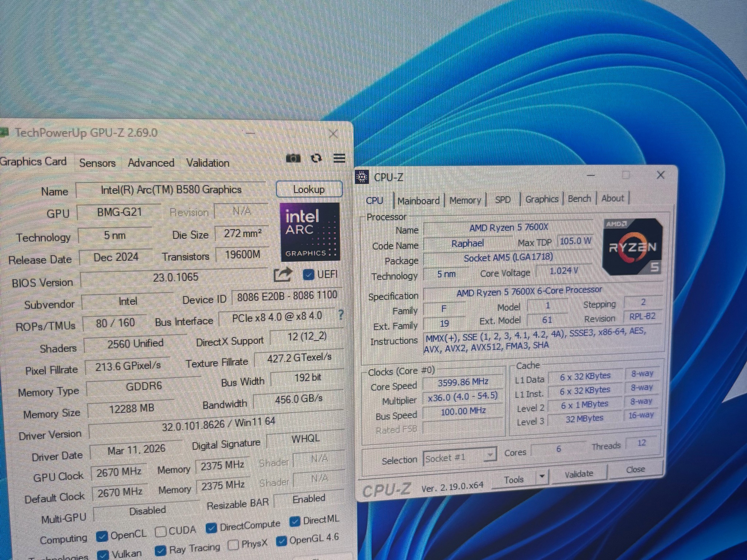The image size is (747, 560).
Task: Toggle the CUDA checkbox
Action: pos(160,532)
